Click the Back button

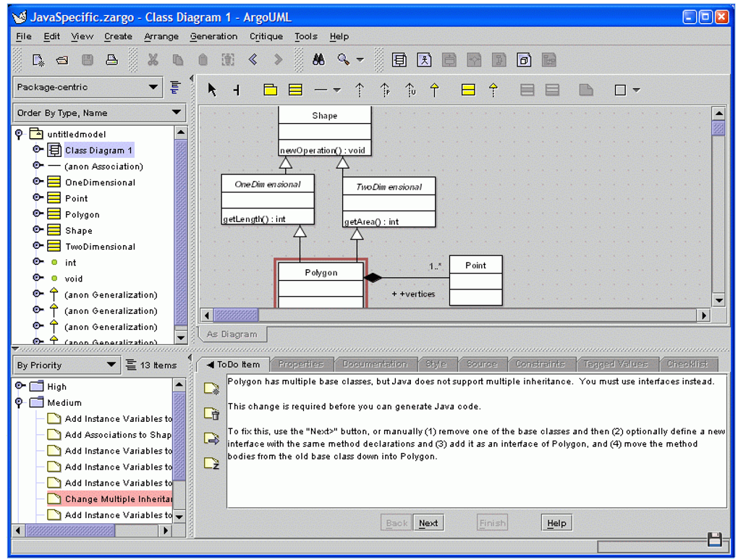(396, 523)
